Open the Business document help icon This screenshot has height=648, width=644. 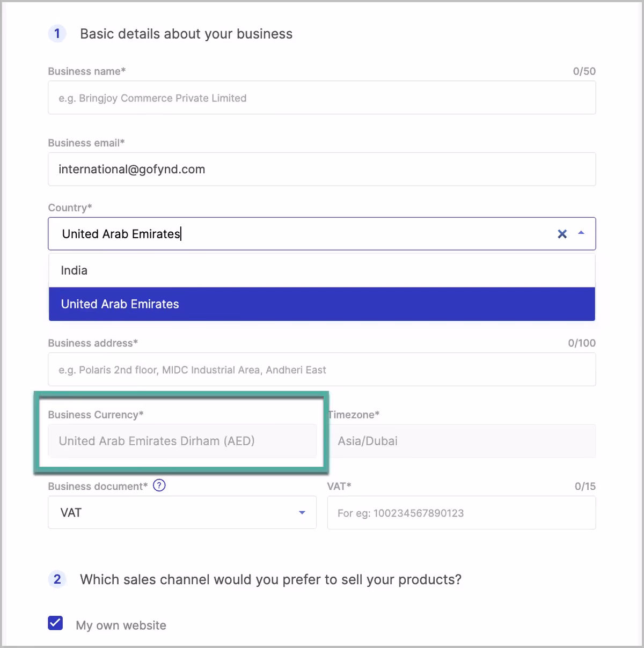click(159, 485)
